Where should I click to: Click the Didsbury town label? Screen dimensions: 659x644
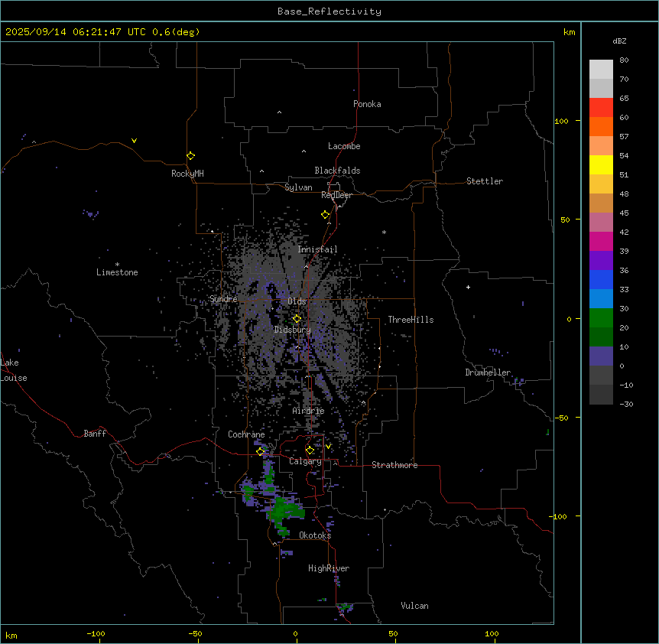293,330
